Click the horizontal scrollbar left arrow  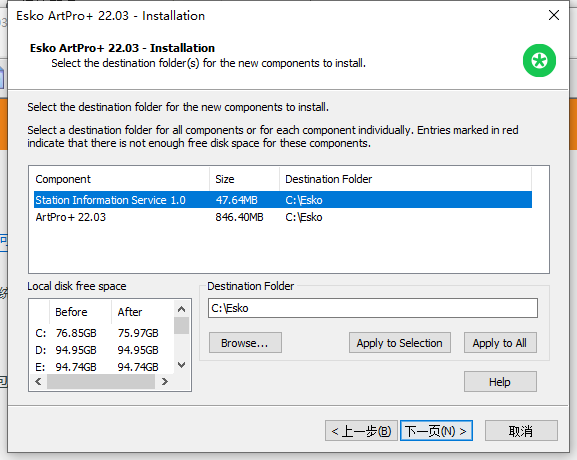click(38, 382)
